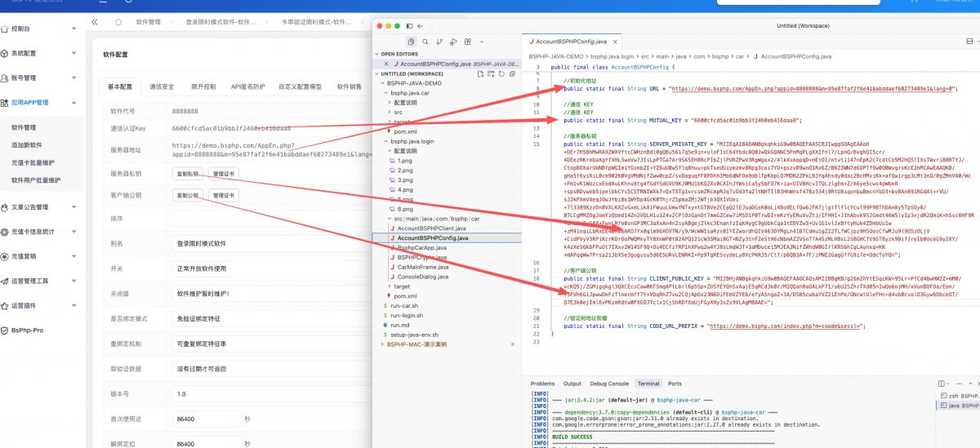The image size is (980, 448).
Task: Refresh the explorer in workspace header
Action: 501,73
